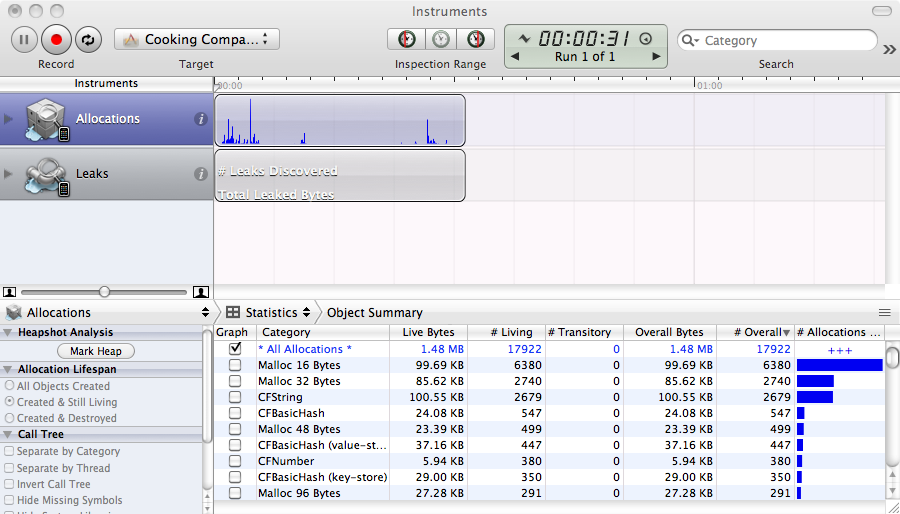Sort by the # Transitory column header
The height and width of the screenshot is (514, 900).
[x=583, y=332]
